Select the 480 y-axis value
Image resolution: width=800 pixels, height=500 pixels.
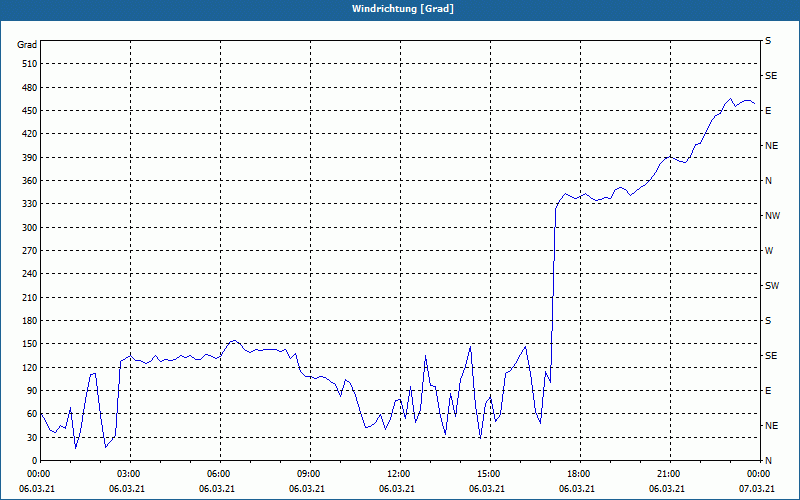click(30, 87)
